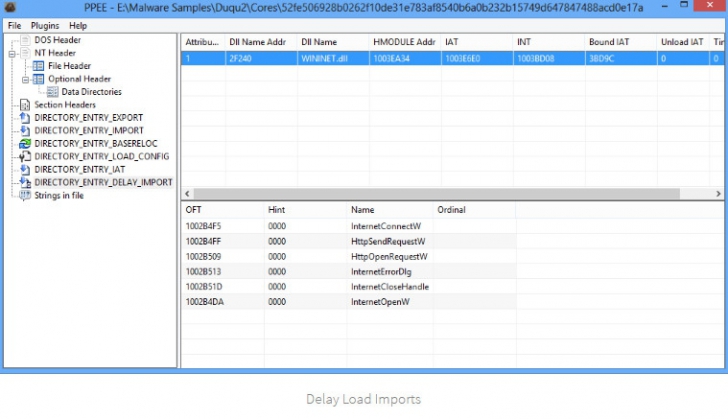Open DIRECTORY_ENTRY_DELAY_IMPORT in the tree
This screenshot has height=419, width=728.
tap(104, 183)
